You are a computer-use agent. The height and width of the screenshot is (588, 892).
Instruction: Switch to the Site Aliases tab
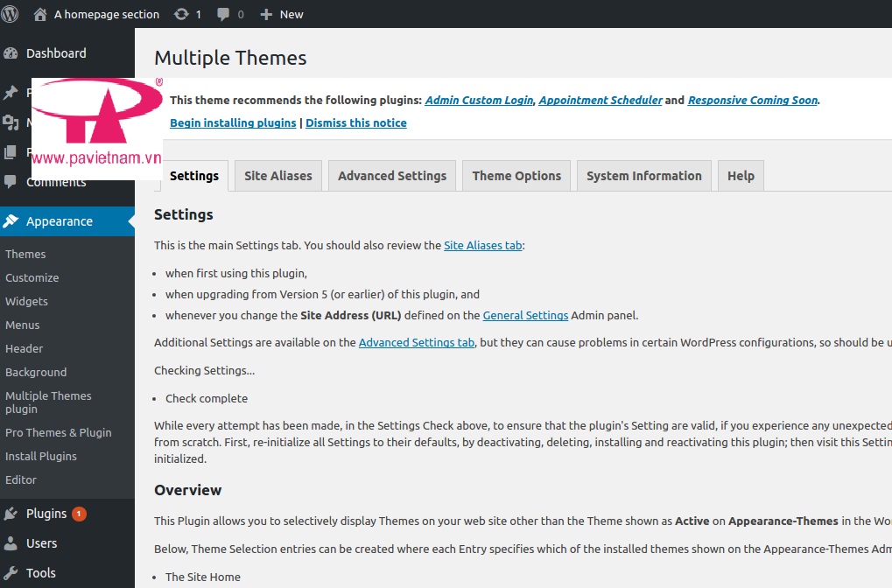[x=278, y=176]
